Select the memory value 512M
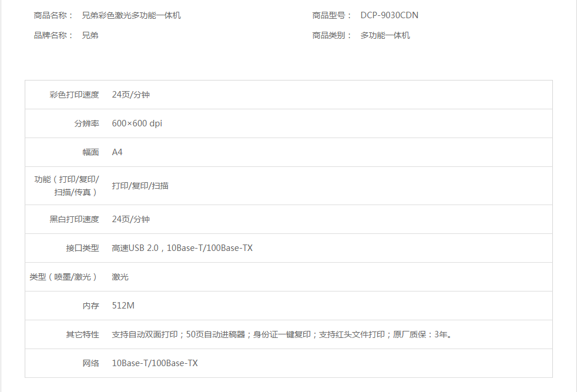 tap(123, 306)
